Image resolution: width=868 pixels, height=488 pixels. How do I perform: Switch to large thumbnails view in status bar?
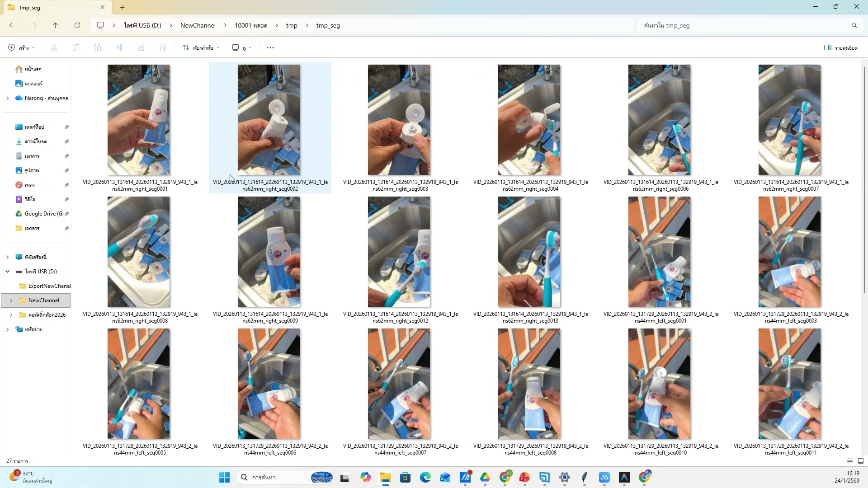coord(861,460)
